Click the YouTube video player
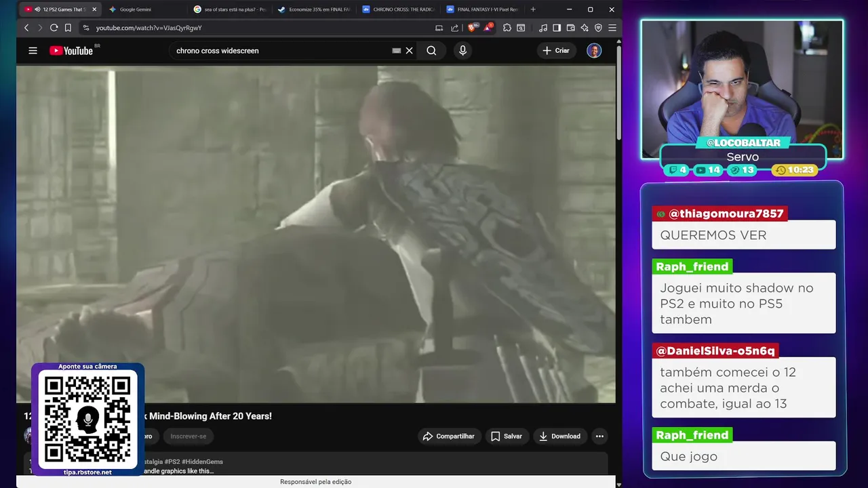Viewport: 868px width, 488px height. coord(316,234)
